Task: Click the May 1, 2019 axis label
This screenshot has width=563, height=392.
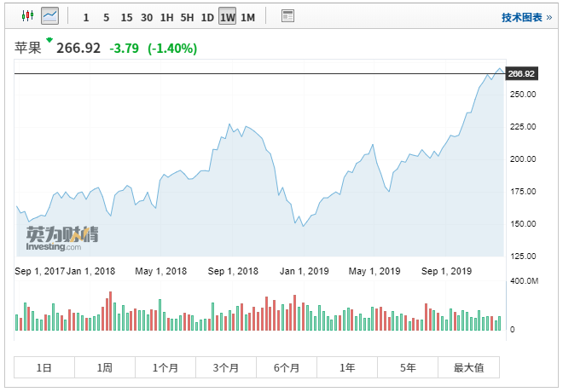Action: 374,271
